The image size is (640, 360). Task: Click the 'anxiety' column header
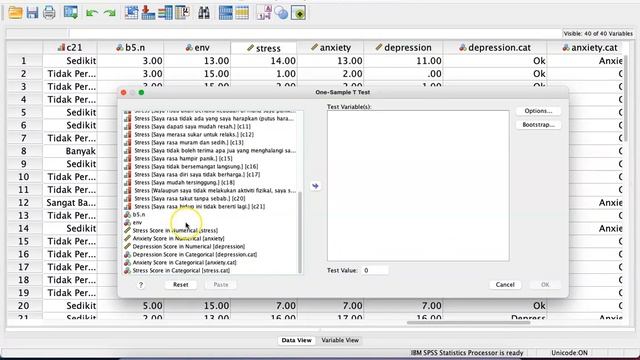click(331, 48)
